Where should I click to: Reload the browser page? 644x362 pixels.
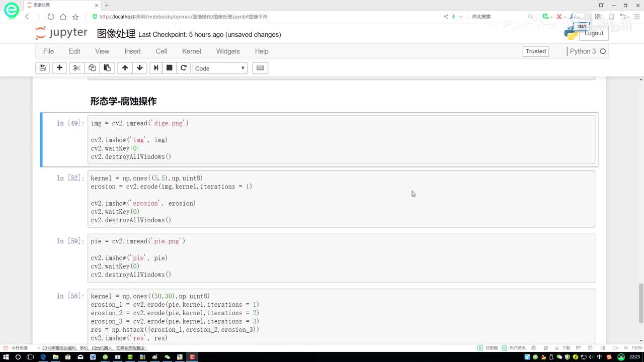(x=51, y=17)
